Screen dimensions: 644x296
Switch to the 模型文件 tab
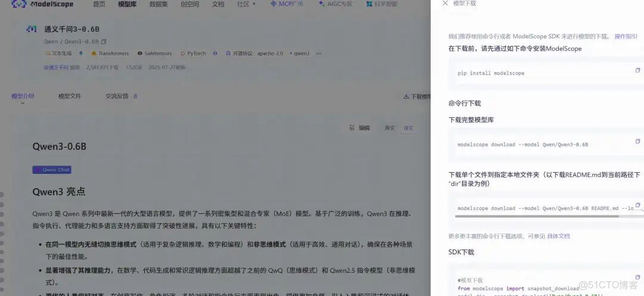coord(70,96)
